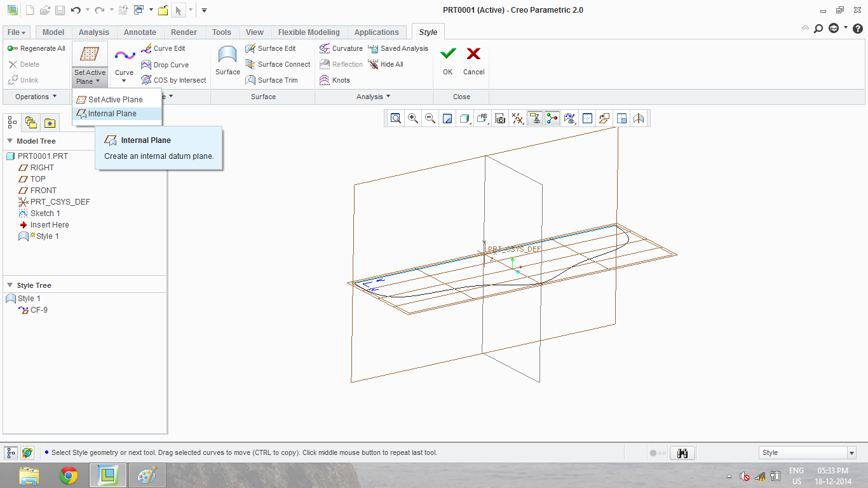Screen dimensions: 868x488
Task: Select the Folder Browser tab icon
Action: pyautogui.click(x=31, y=122)
